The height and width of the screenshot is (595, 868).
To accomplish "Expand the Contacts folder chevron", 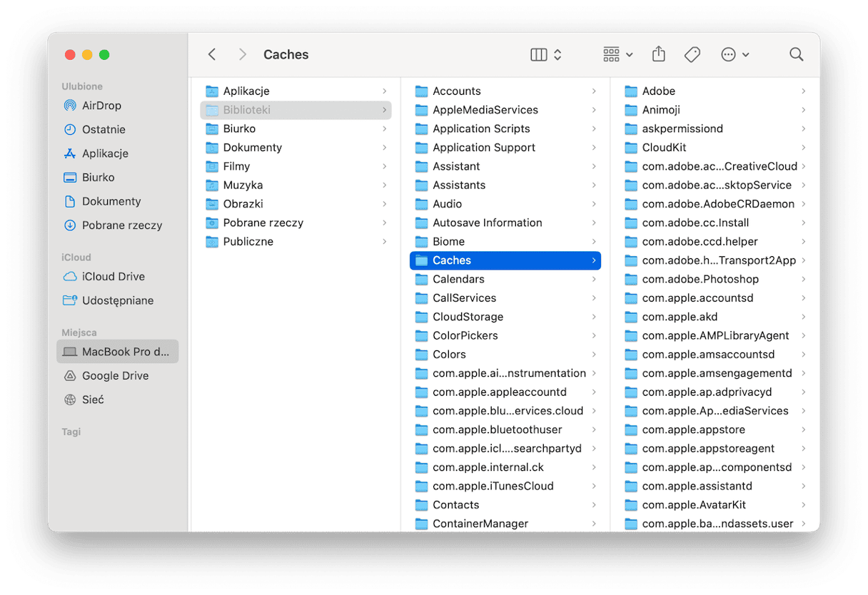I will pyautogui.click(x=594, y=504).
